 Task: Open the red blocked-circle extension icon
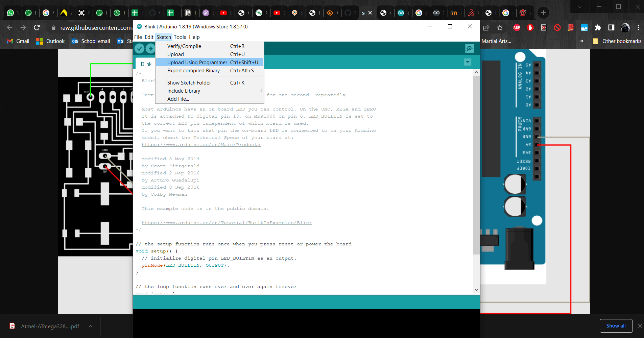[557, 28]
